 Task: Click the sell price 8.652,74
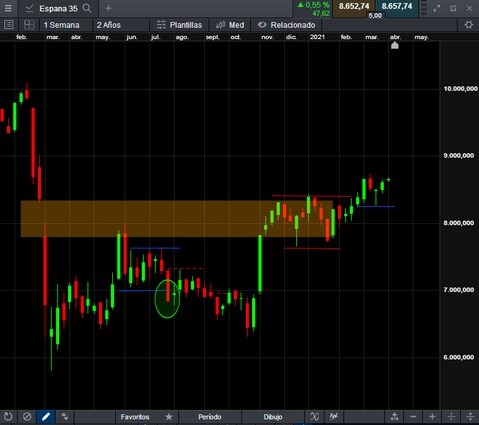[x=354, y=6]
